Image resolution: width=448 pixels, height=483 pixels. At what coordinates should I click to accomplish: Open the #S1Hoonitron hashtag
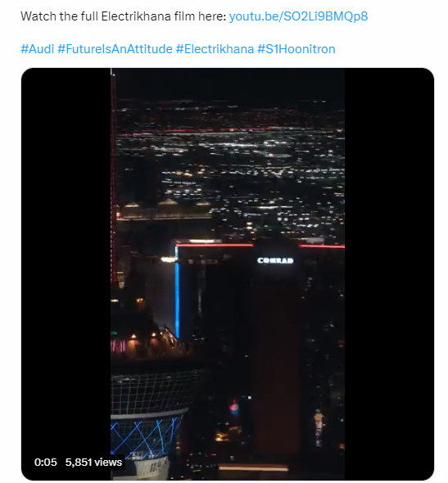[296, 49]
